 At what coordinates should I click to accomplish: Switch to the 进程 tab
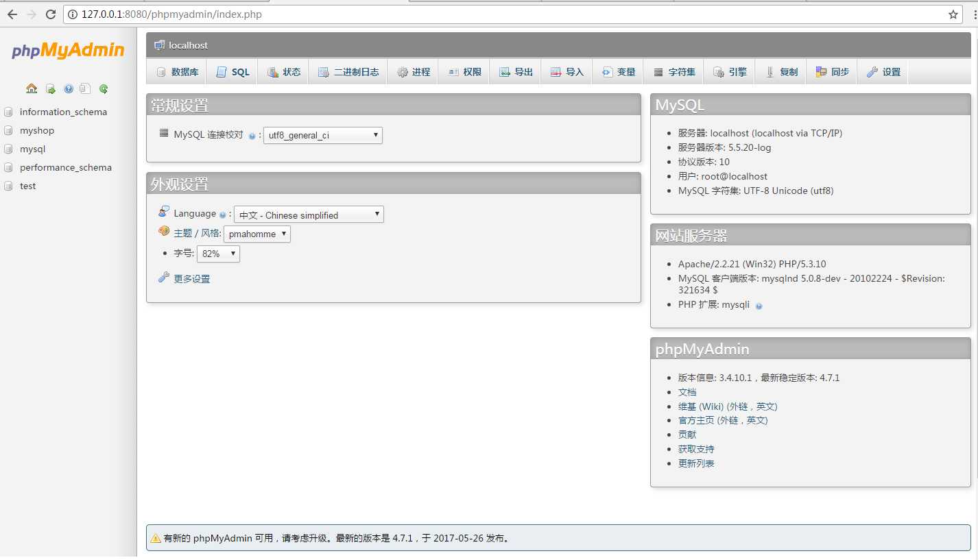pyautogui.click(x=413, y=72)
